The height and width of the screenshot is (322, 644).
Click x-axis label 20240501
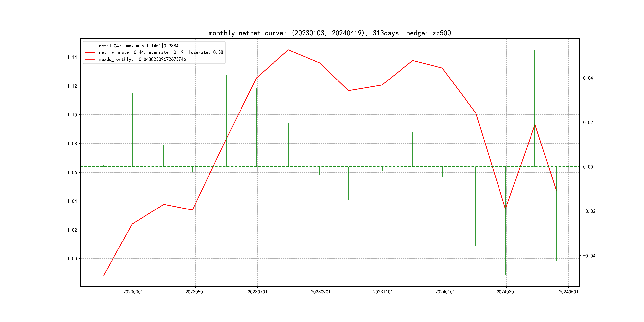pyautogui.click(x=568, y=292)
